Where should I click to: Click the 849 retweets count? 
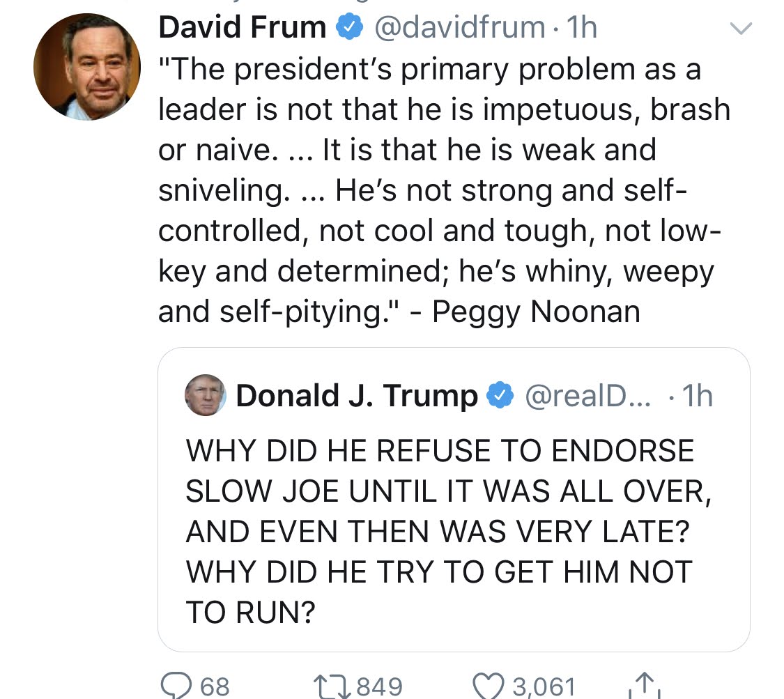[x=380, y=686]
